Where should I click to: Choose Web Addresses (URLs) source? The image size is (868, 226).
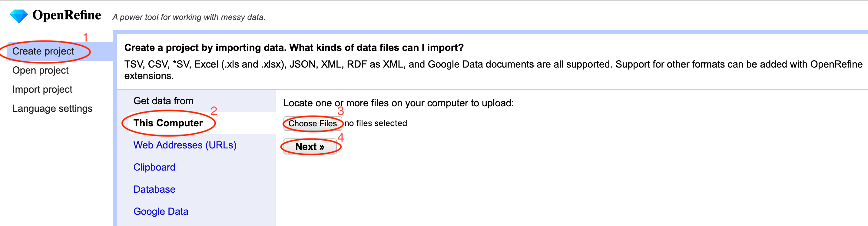(185, 145)
